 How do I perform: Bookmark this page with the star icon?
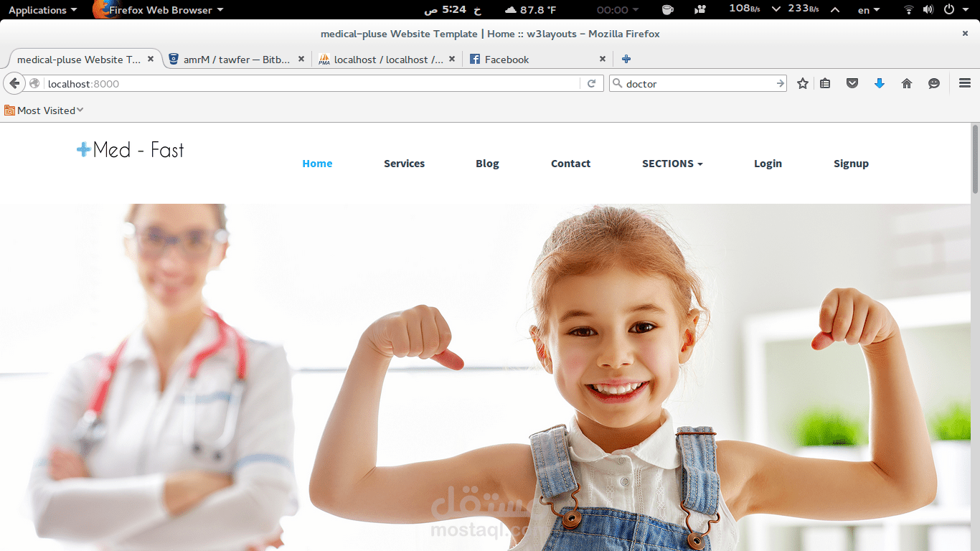[803, 84]
